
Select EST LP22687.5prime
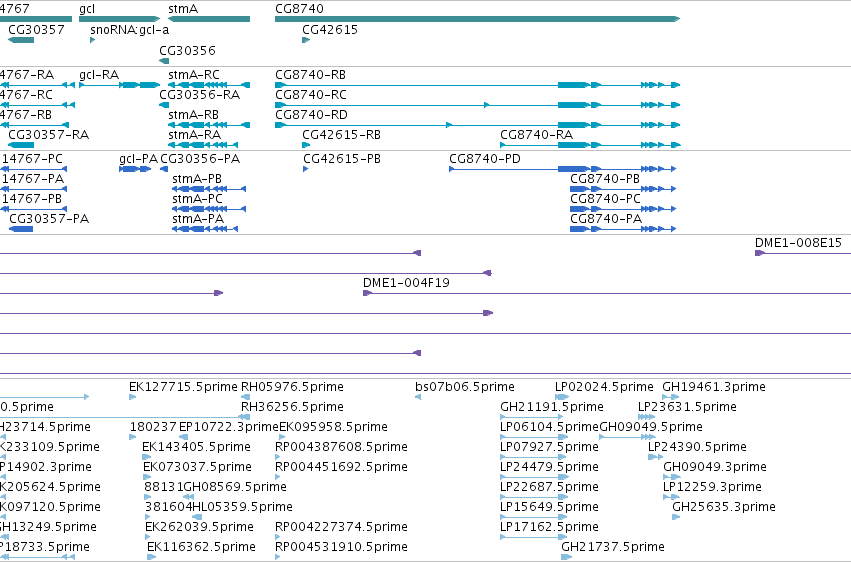(534, 497)
